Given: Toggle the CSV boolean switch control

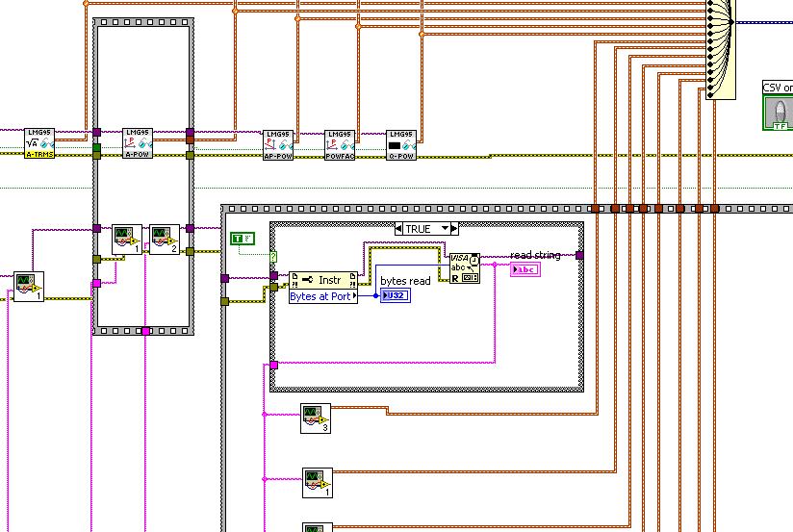Looking at the screenshot, I should pos(780,113).
